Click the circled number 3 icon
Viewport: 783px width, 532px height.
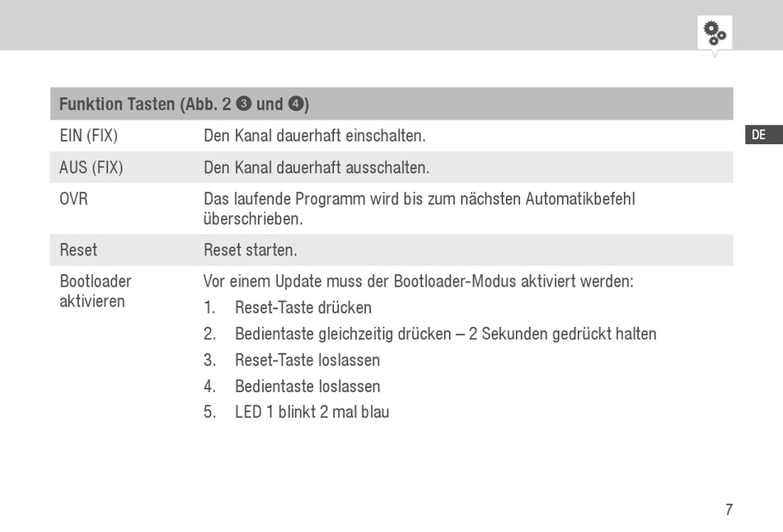point(243,104)
